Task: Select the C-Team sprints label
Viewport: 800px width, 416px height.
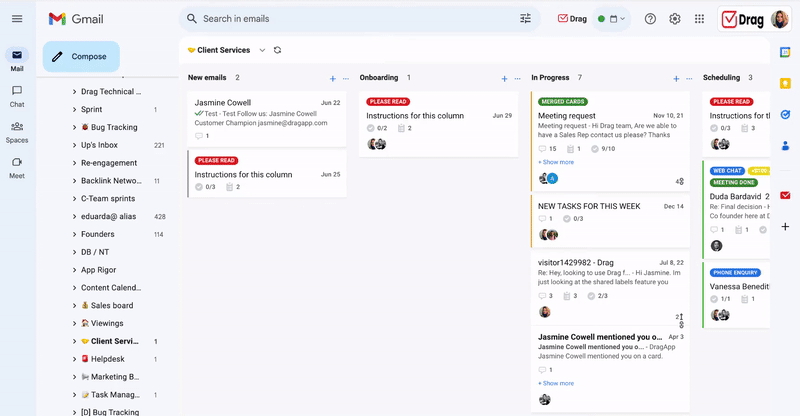Action: [108, 199]
